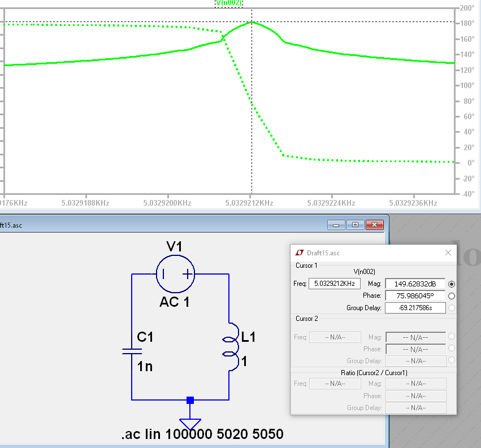Image resolution: width=481 pixels, height=448 pixels.
Task: Click Cursor 1 Phase field 75.986045°
Action: point(415,295)
